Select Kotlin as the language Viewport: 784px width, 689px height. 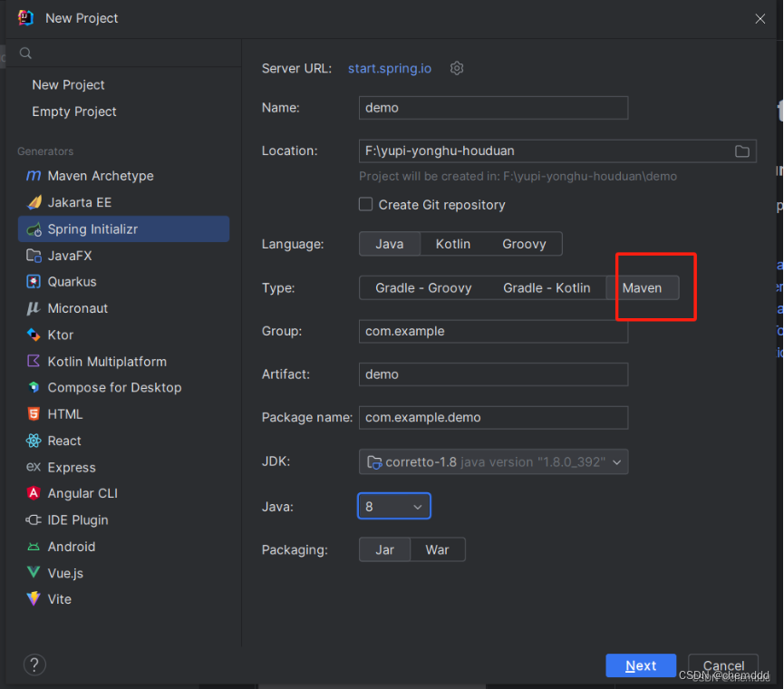[x=453, y=244]
